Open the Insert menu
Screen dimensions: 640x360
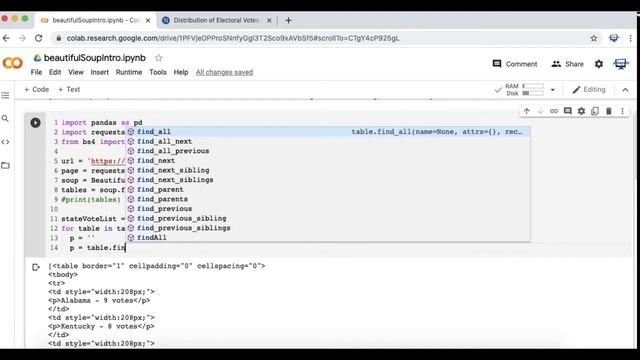click(x=100, y=72)
